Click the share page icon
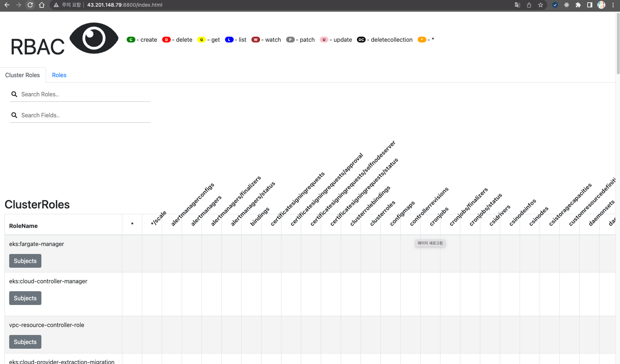This screenshot has height=364, width=620. click(x=529, y=5)
